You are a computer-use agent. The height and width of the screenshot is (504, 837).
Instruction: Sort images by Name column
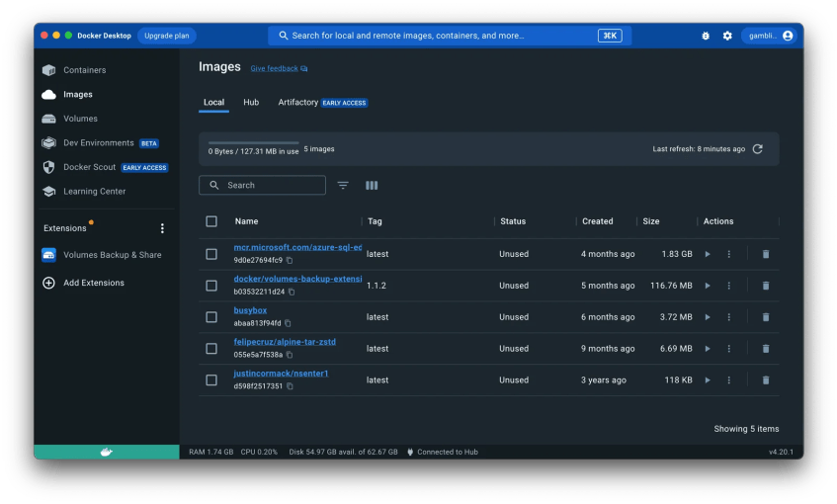tap(246, 221)
